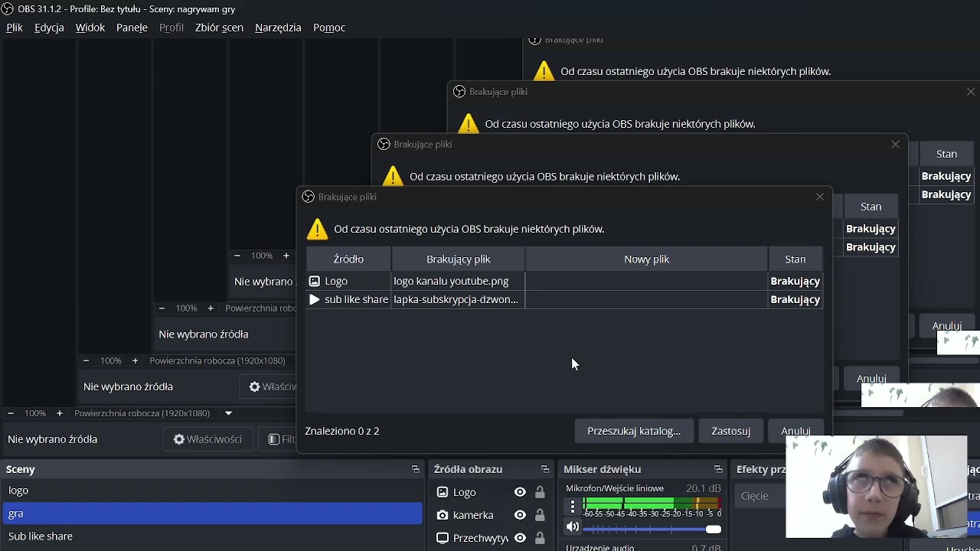This screenshot has width=980, height=551.
Task: Click the Zastosuj button
Action: [x=730, y=431]
